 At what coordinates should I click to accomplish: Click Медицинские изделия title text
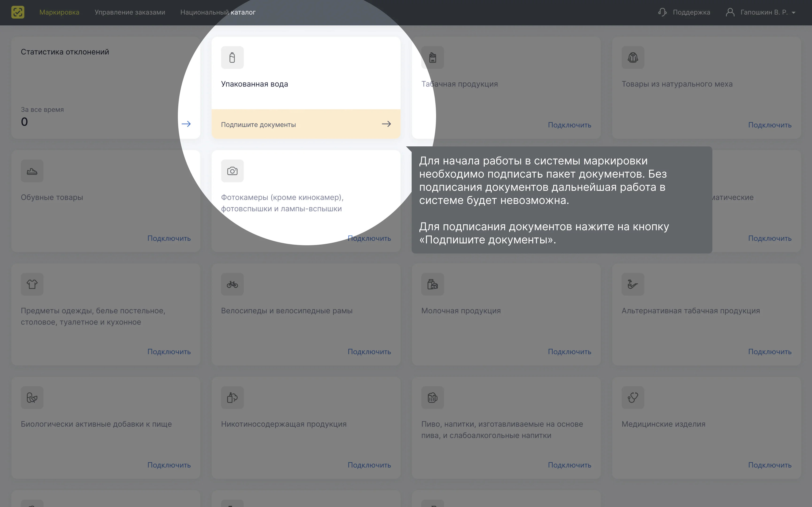pyautogui.click(x=663, y=424)
